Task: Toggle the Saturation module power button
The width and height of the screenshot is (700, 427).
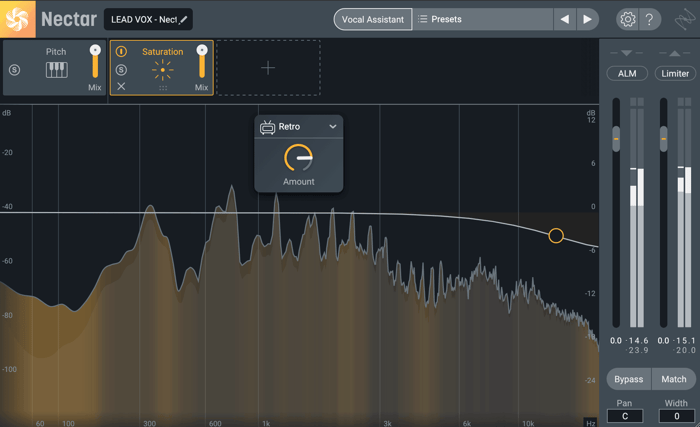Action: (121, 51)
